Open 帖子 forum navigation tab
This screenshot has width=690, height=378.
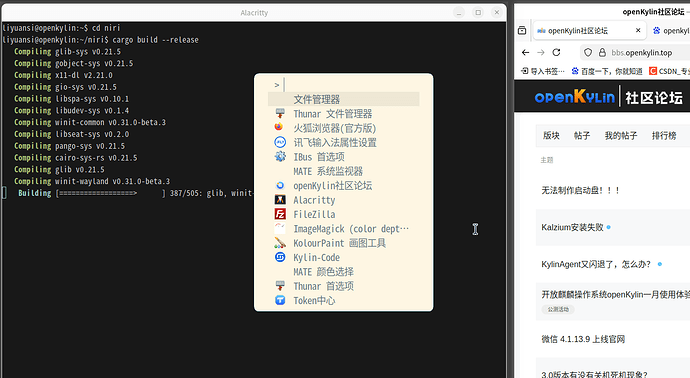click(582, 136)
